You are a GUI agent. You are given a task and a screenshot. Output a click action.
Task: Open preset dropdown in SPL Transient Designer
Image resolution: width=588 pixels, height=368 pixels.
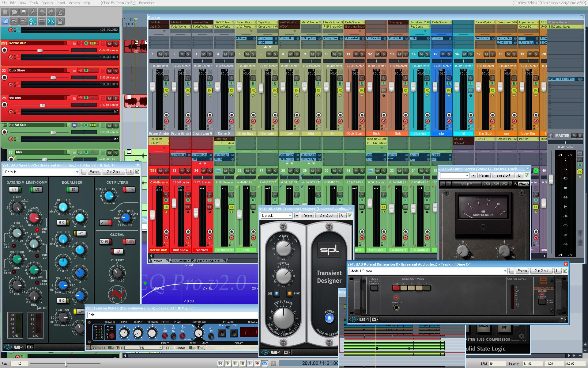pos(277,216)
